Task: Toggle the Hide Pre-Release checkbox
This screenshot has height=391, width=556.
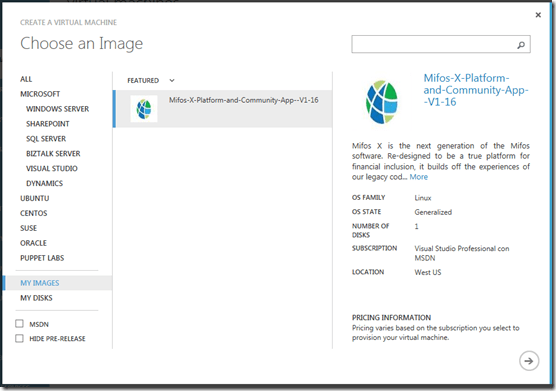Action: click(x=20, y=338)
